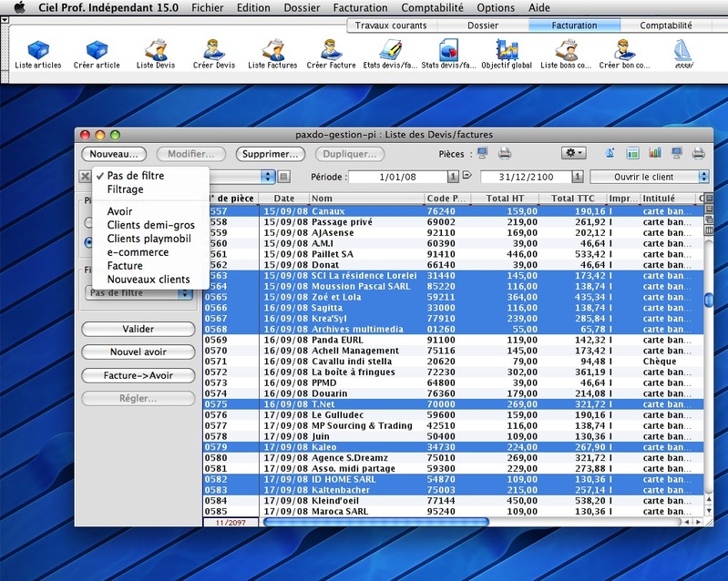
Task: Click the period end date field 31/12/2100
Action: [x=526, y=177]
